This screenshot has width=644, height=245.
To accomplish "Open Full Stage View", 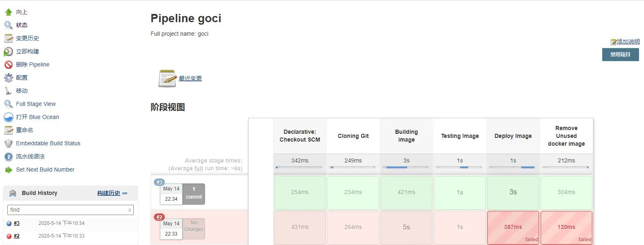I will pos(36,104).
